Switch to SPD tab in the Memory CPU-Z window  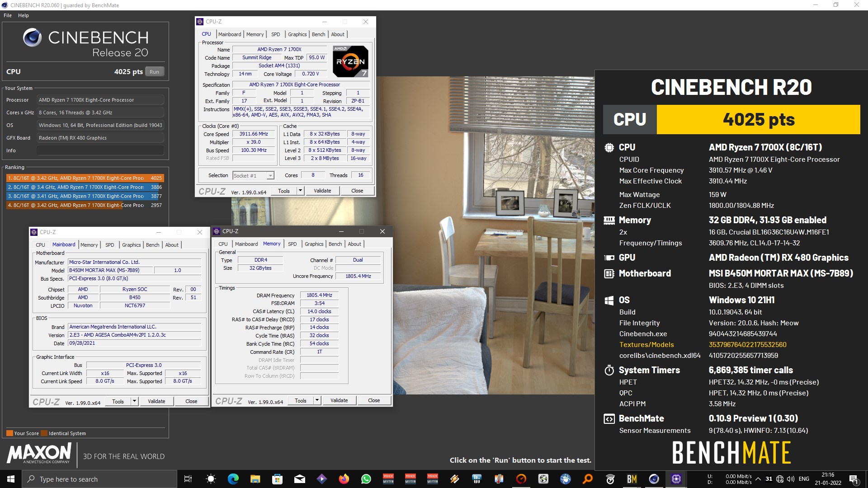click(292, 244)
